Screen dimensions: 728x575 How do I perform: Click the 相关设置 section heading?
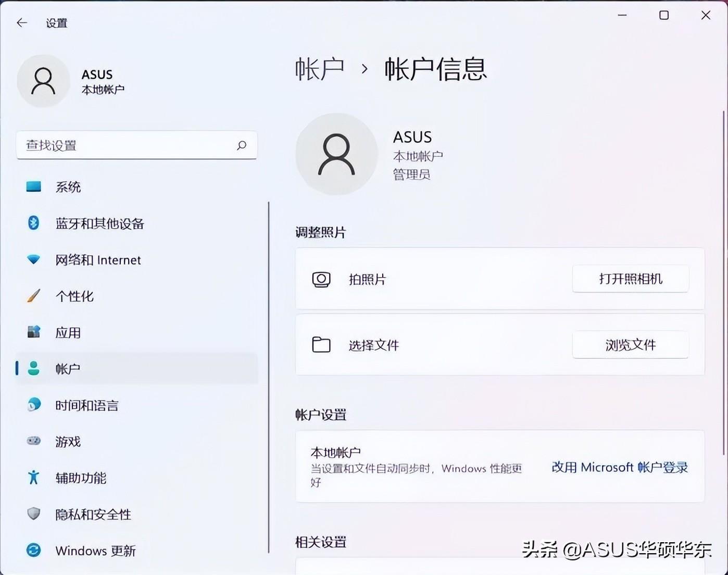tap(321, 542)
